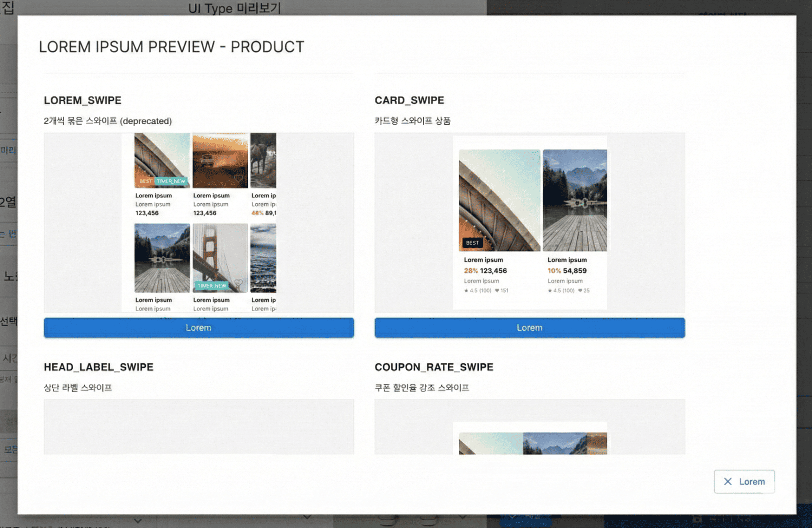Click the orange BEST badge in LOREM_SWIPE
The image size is (812, 528).
(x=146, y=181)
